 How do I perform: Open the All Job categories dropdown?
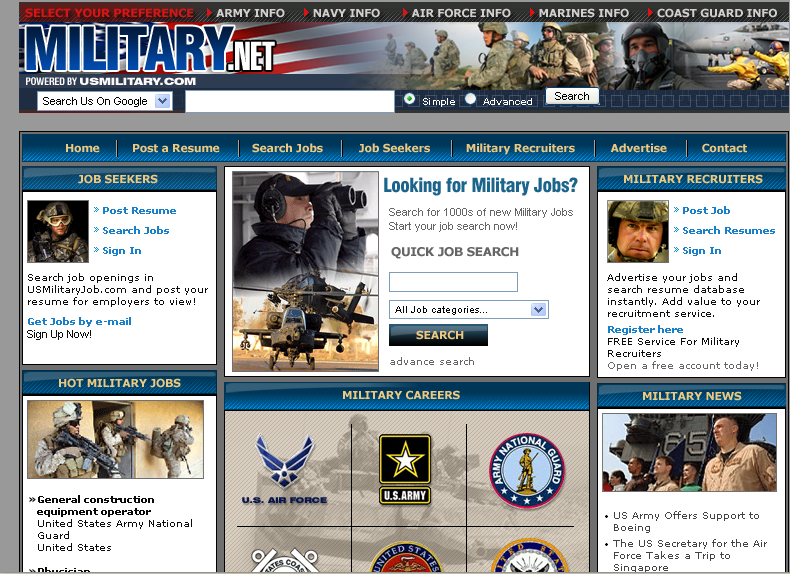[x=469, y=309]
